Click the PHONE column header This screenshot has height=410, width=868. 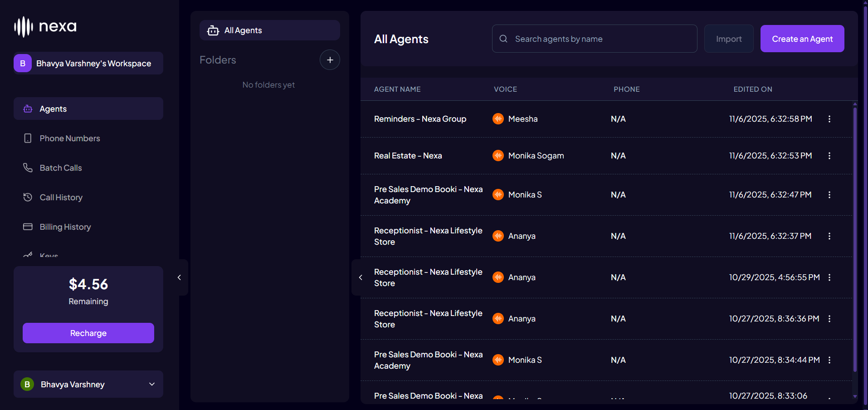coord(627,89)
